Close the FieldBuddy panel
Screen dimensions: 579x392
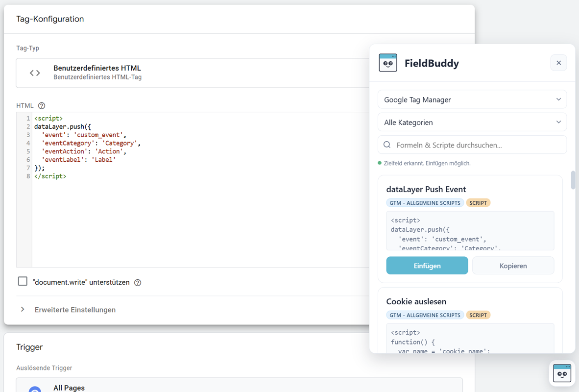click(x=559, y=63)
